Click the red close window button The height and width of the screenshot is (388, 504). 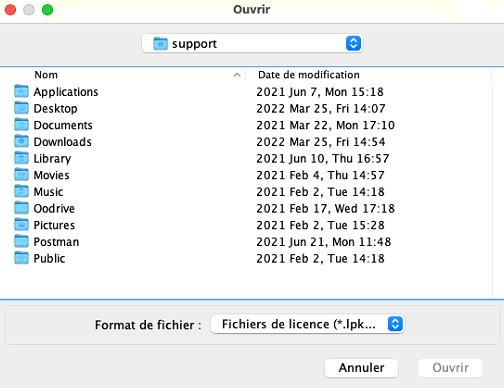10,10
